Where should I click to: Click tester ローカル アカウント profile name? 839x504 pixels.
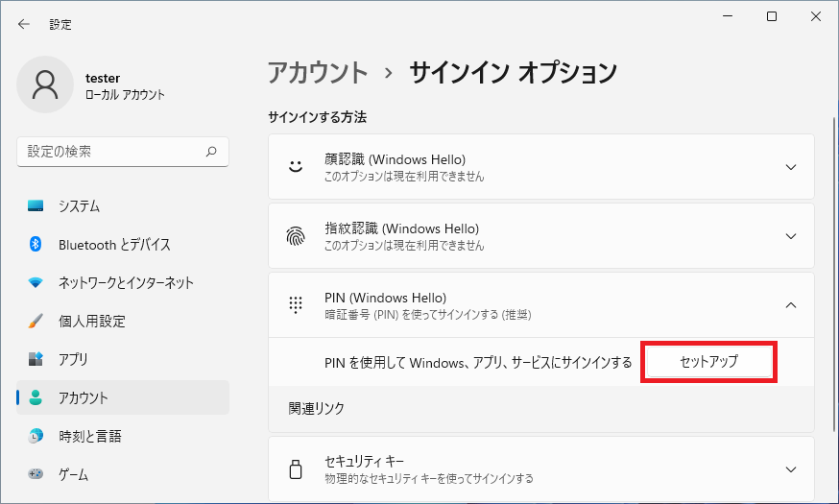pos(125,86)
